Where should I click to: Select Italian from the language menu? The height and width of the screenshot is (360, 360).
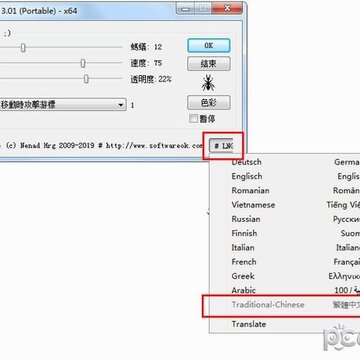point(285,248)
